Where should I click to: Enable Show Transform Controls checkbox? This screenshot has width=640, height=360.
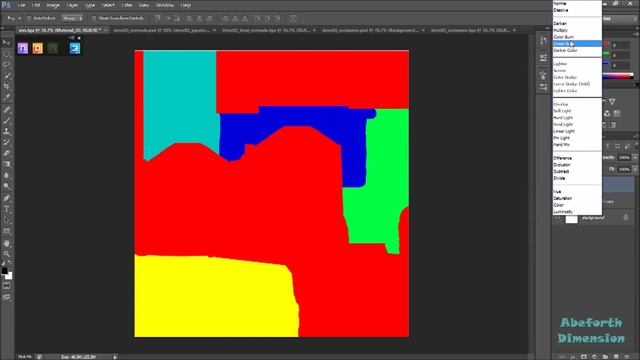point(94,18)
